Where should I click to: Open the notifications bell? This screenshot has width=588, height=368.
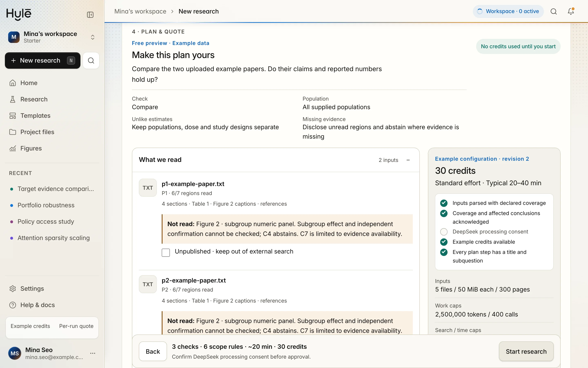click(571, 11)
